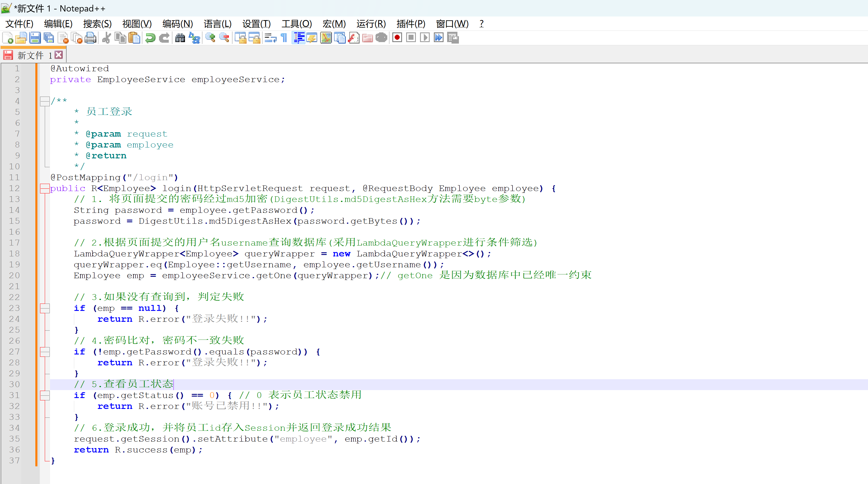
Task: Open the 编码(N) menu
Action: point(178,24)
